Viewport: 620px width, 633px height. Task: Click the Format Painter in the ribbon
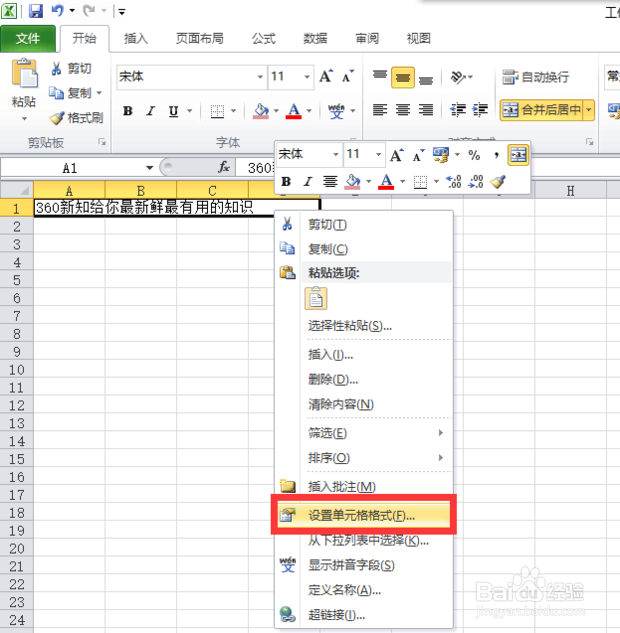click(76, 118)
